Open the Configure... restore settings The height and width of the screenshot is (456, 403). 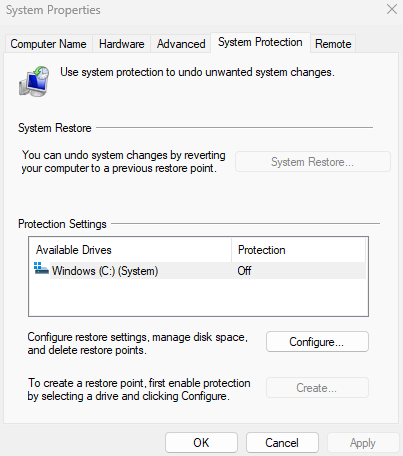pyautogui.click(x=317, y=342)
